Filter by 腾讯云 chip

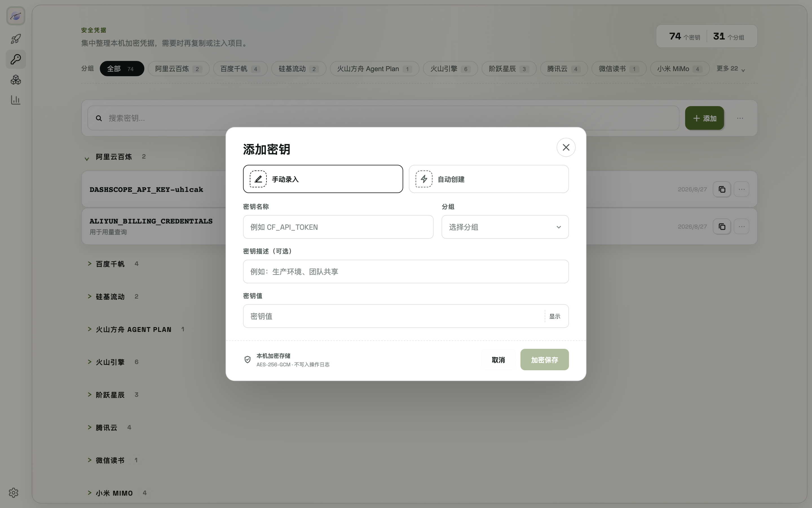[x=564, y=69]
